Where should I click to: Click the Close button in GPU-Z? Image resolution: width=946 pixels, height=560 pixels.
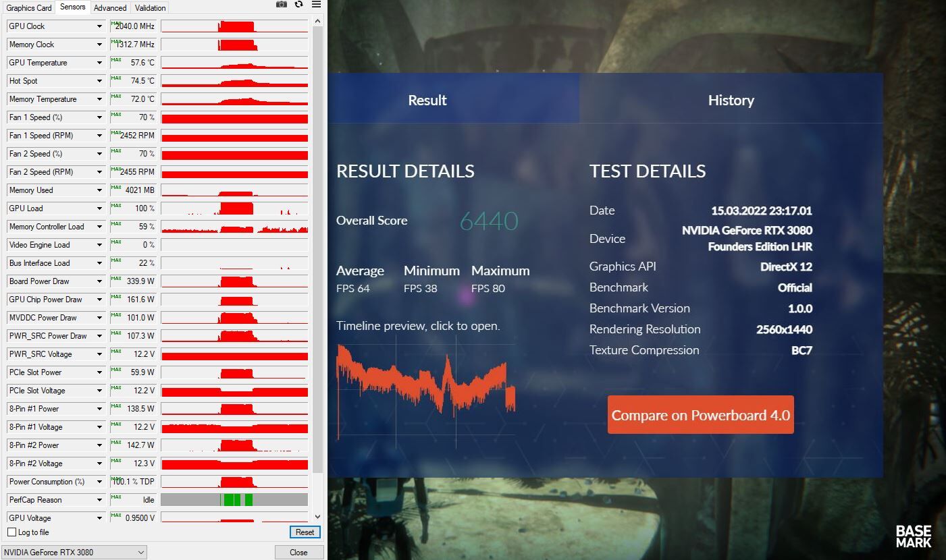click(x=298, y=552)
